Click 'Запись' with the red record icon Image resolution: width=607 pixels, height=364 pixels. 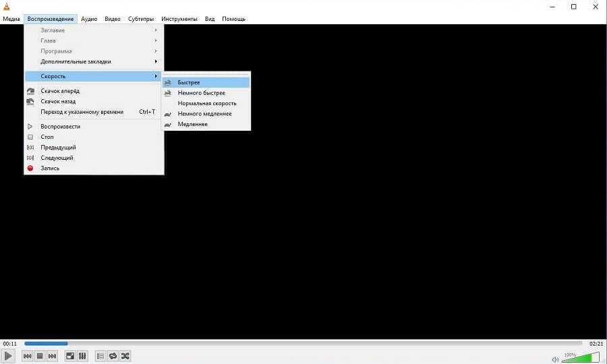pyautogui.click(x=50, y=168)
